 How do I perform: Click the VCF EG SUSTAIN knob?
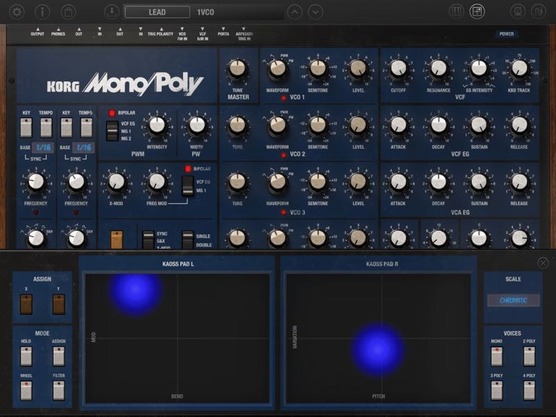[x=479, y=125]
